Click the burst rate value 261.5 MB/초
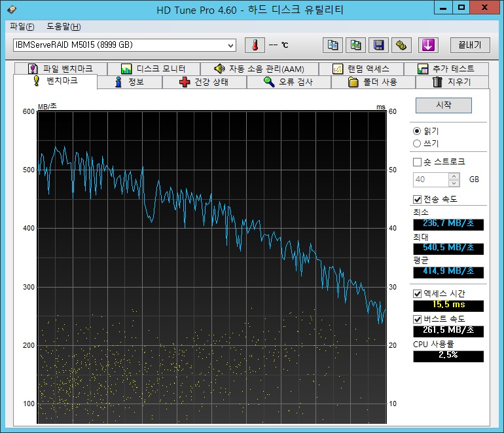The height and width of the screenshot is (433, 504). point(448,330)
